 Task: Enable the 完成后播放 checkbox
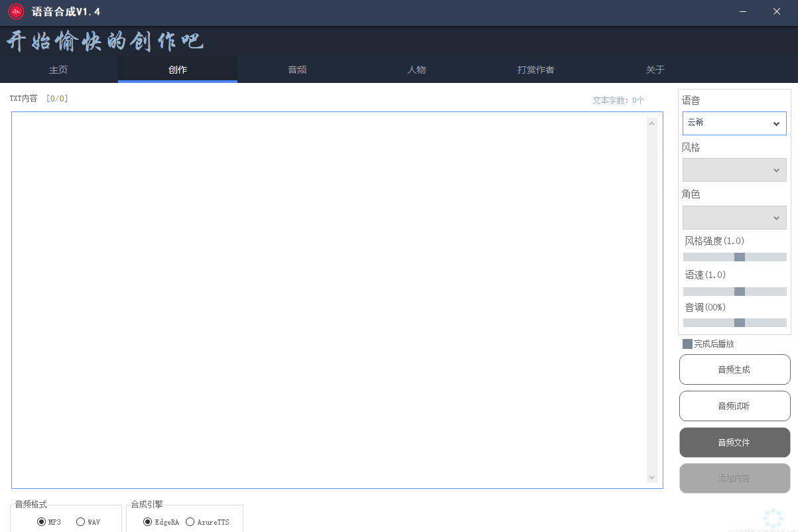688,344
